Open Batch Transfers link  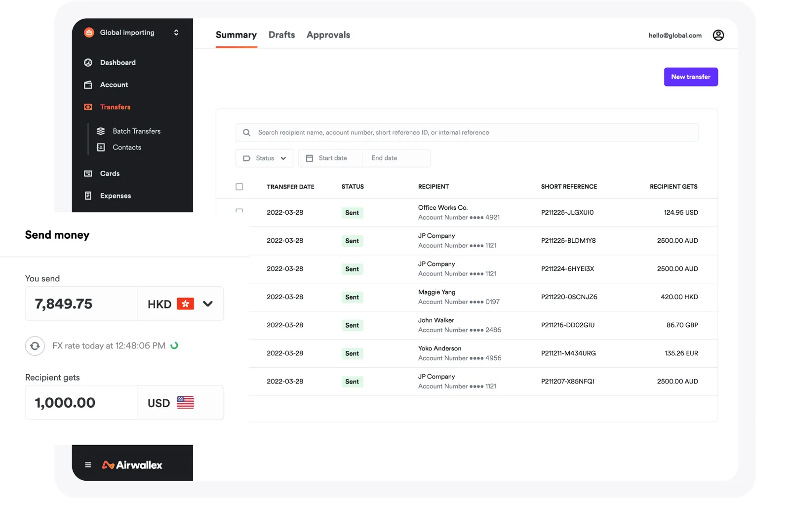tap(137, 131)
